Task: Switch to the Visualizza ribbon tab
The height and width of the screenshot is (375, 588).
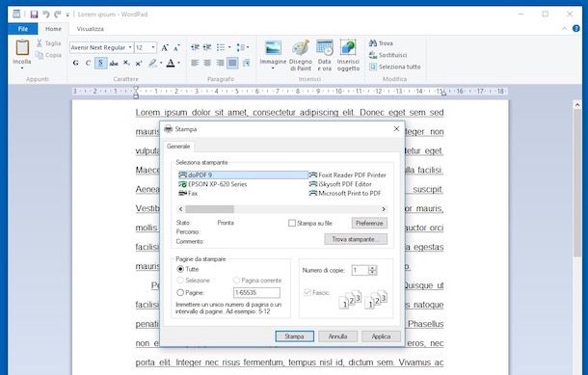Action: pyautogui.click(x=90, y=29)
